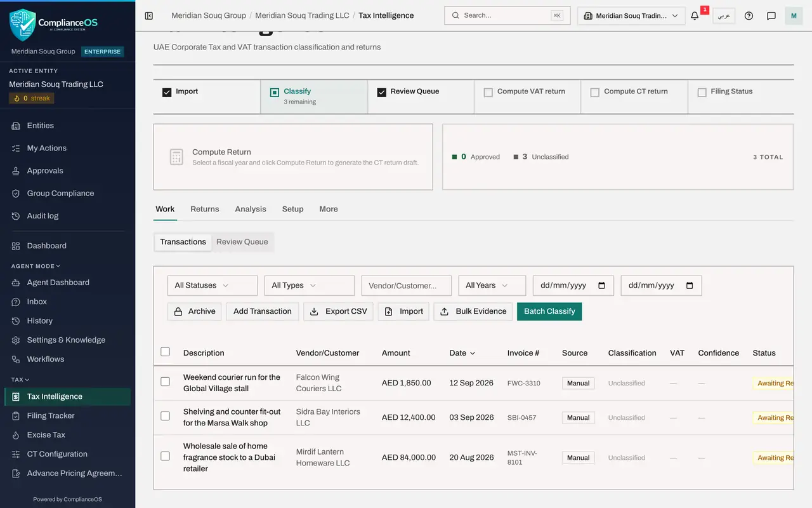
Task: Open the All Types filter dropdown
Action: (x=310, y=286)
